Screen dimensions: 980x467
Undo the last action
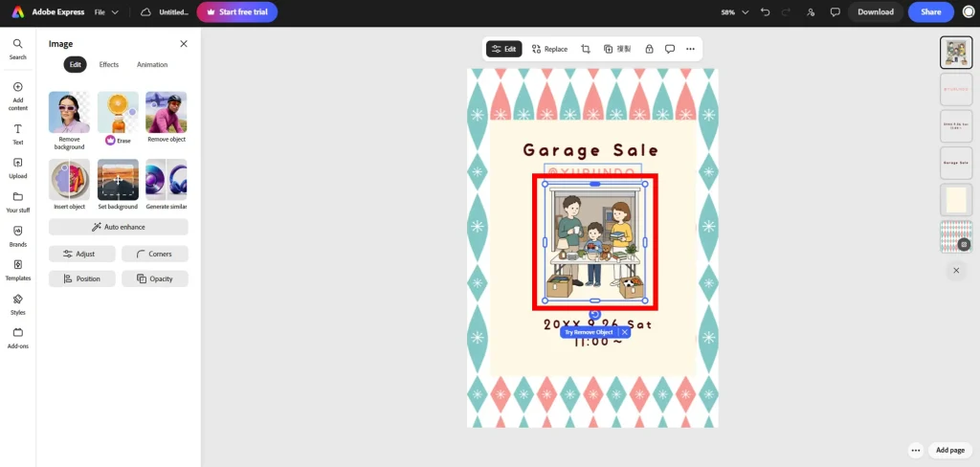click(x=765, y=11)
